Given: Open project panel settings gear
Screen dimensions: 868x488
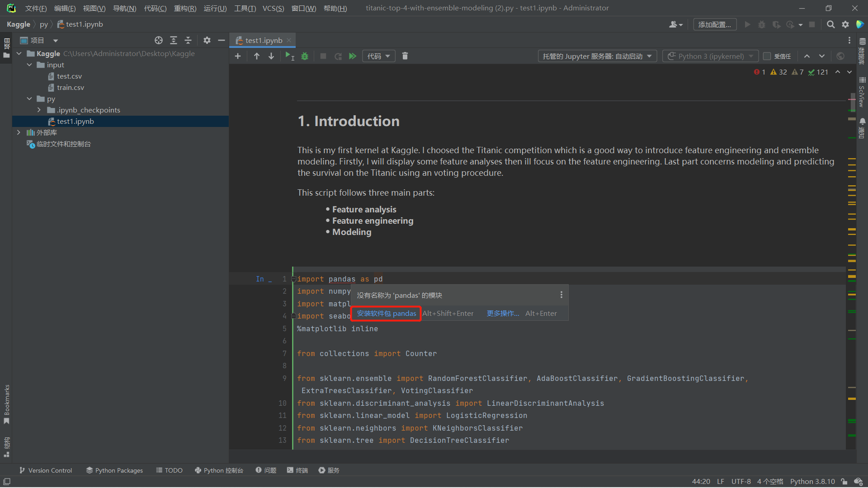Looking at the screenshot, I should pos(207,40).
